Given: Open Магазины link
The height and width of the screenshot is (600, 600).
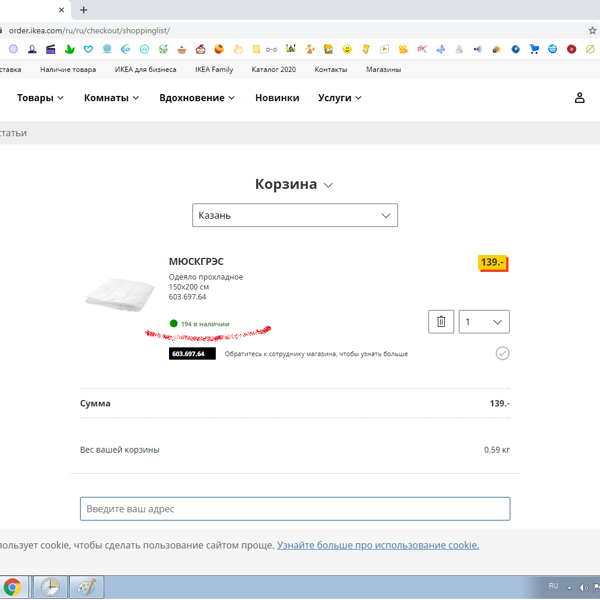Looking at the screenshot, I should tap(383, 70).
